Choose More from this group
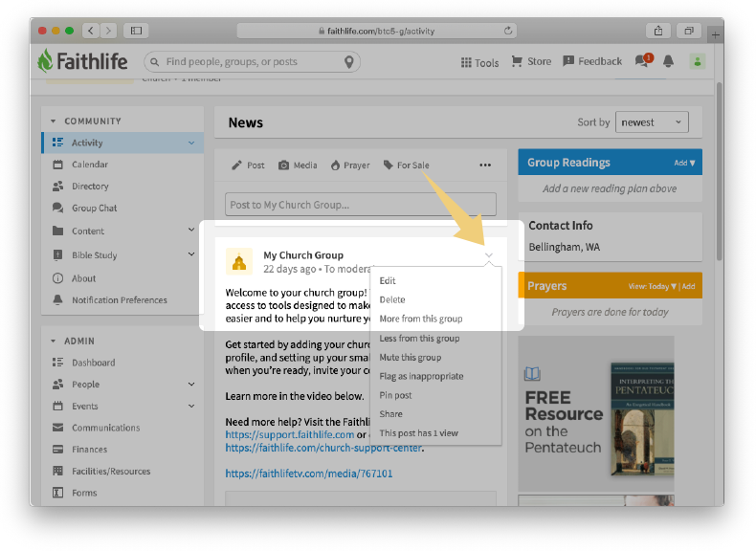Viewport: 756px width, 551px height. tap(420, 319)
